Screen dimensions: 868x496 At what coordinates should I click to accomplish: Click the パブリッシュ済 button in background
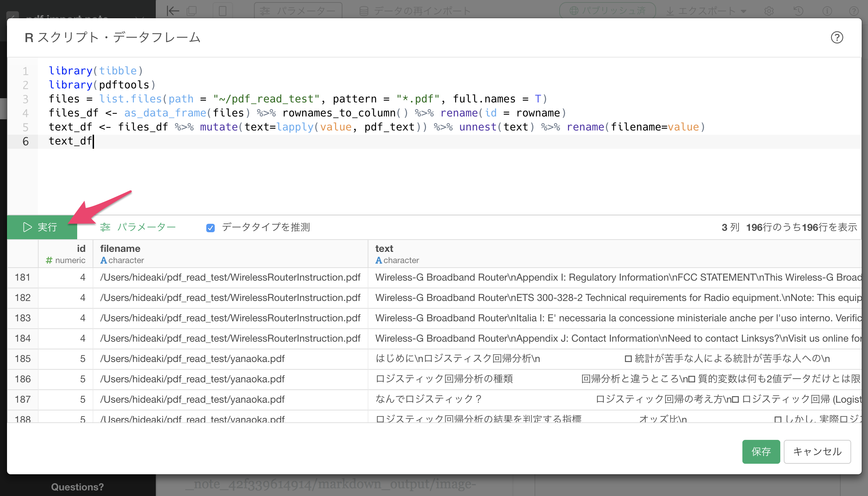click(x=607, y=11)
